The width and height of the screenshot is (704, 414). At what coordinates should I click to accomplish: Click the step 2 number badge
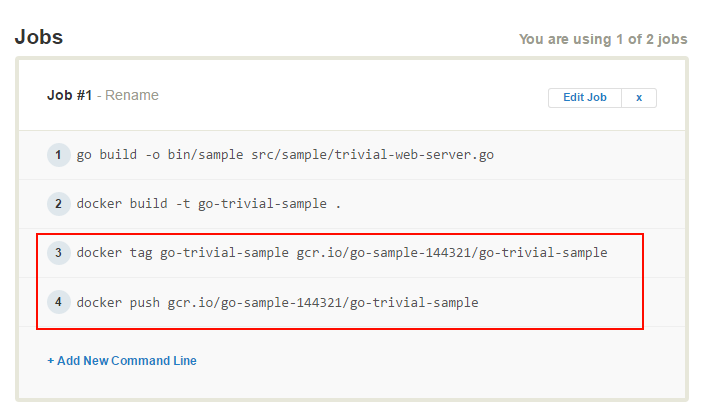(58, 204)
